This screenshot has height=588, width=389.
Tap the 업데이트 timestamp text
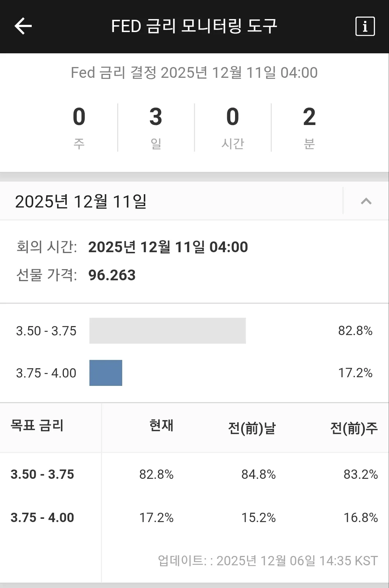pos(268,561)
